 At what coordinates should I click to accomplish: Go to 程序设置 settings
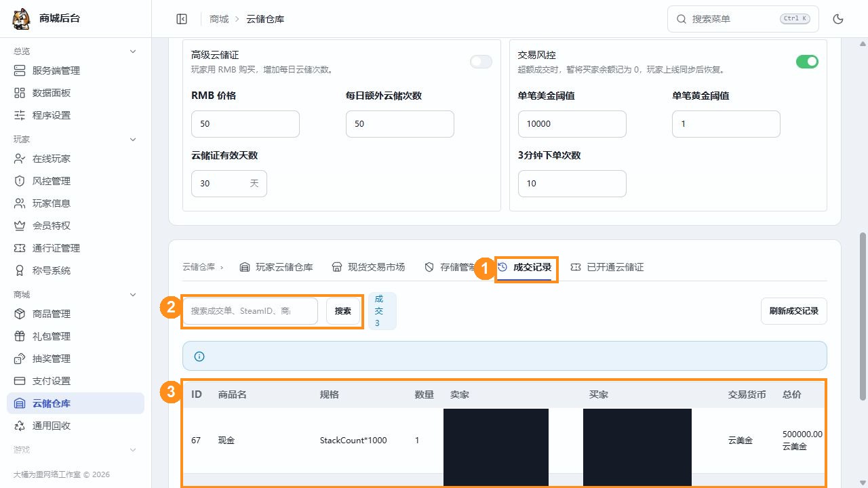point(75,115)
